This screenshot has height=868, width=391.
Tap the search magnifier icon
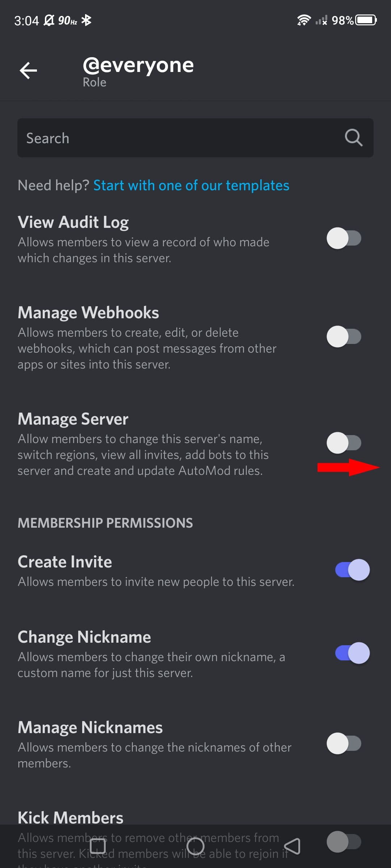click(x=353, y=137)
